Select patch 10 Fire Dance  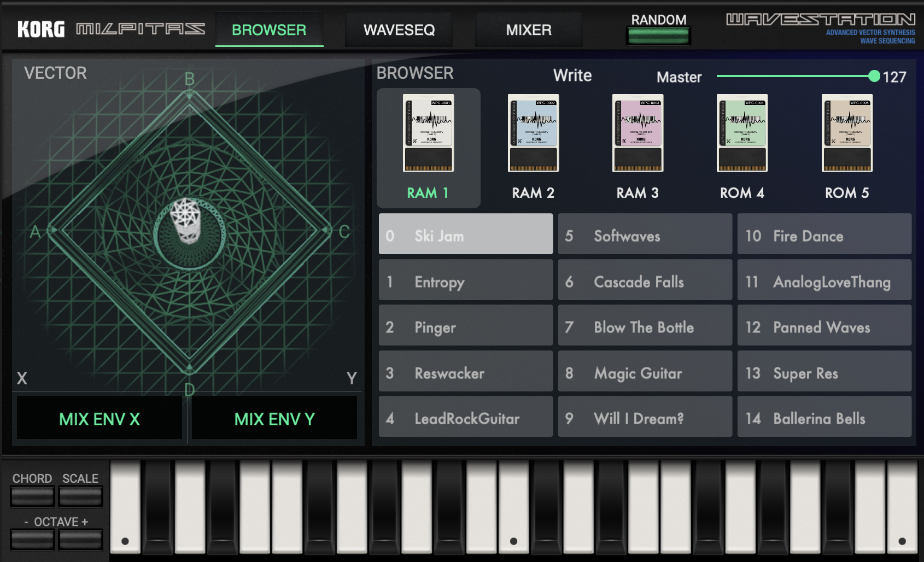824,234
